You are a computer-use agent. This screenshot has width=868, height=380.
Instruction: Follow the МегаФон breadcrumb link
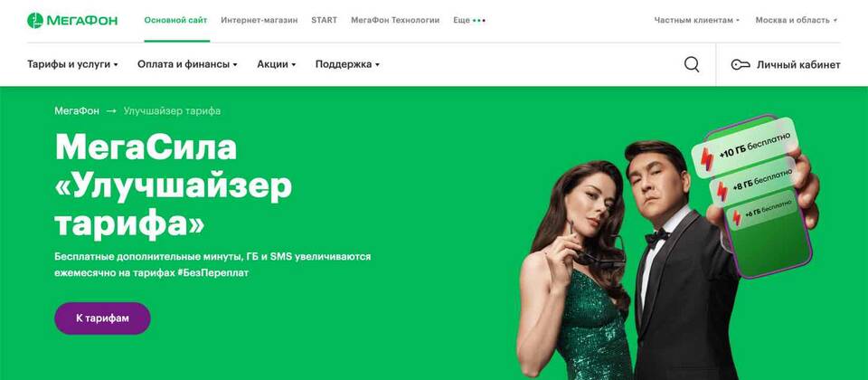pyautogui.click(x=77, y=110)
